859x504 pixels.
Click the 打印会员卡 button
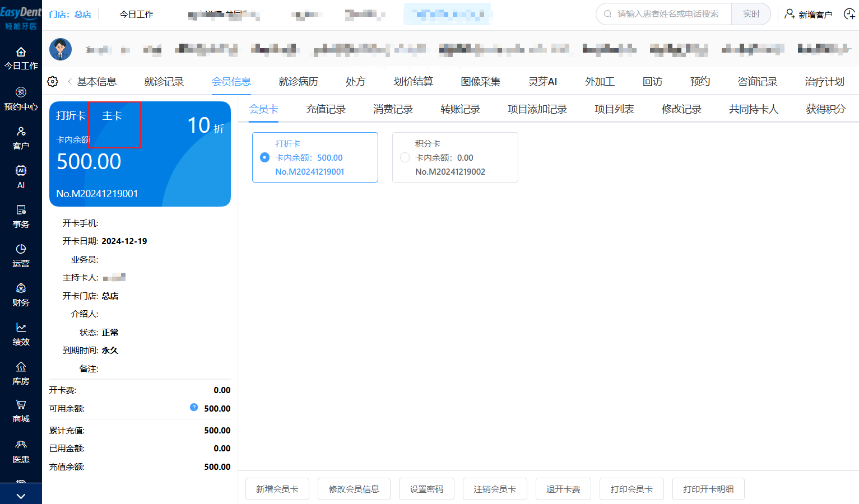tap(632, 489)
